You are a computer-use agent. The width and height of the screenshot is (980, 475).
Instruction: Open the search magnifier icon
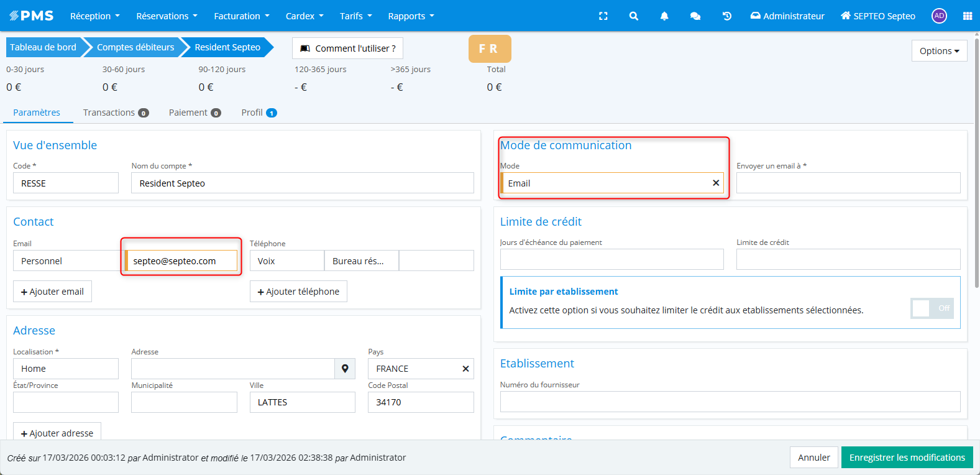pos(633,16)
